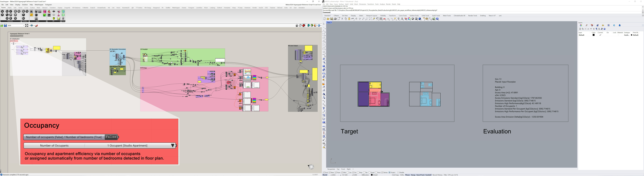Open file with Grasshopper canvas folder icon
The height and width of the screenshot is (176, 644).
pyautogui.click(x=2, y=25)
